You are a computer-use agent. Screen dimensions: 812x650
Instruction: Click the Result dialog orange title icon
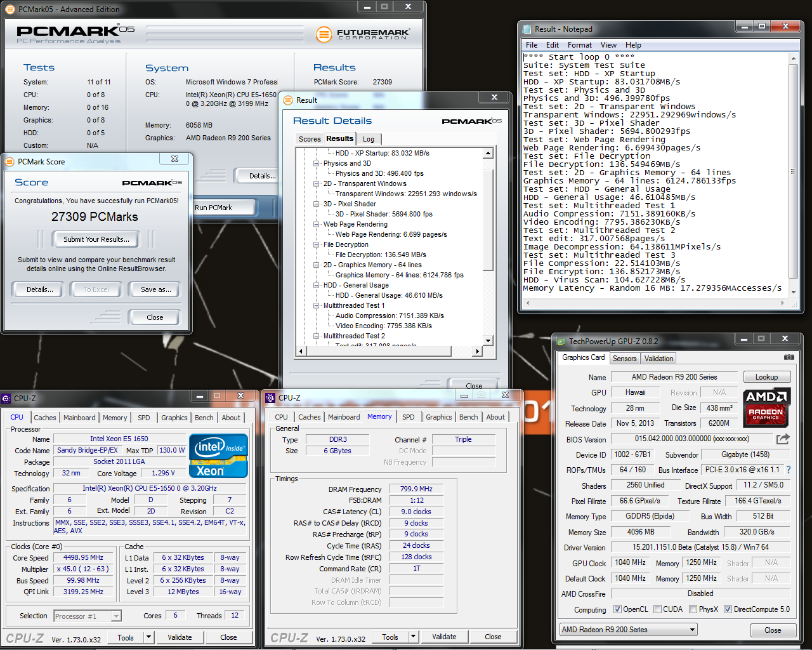288,100
